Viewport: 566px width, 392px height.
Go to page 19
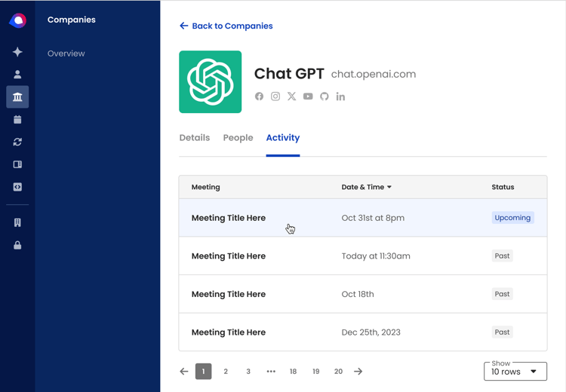coord(316,372)
